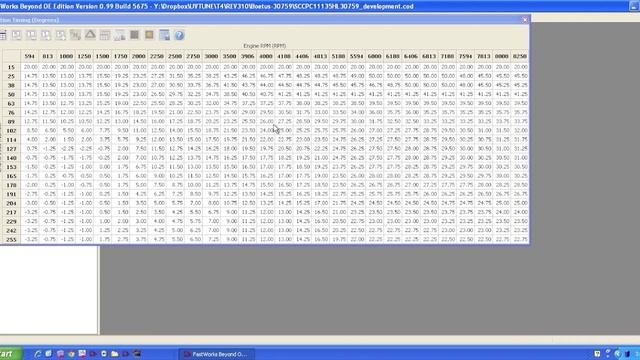Image resolution: width=640 pixels, height=360 pixels.
Task: Click cell 32.00 in row 102, column 8250
Action: click(x=520, y=131)
